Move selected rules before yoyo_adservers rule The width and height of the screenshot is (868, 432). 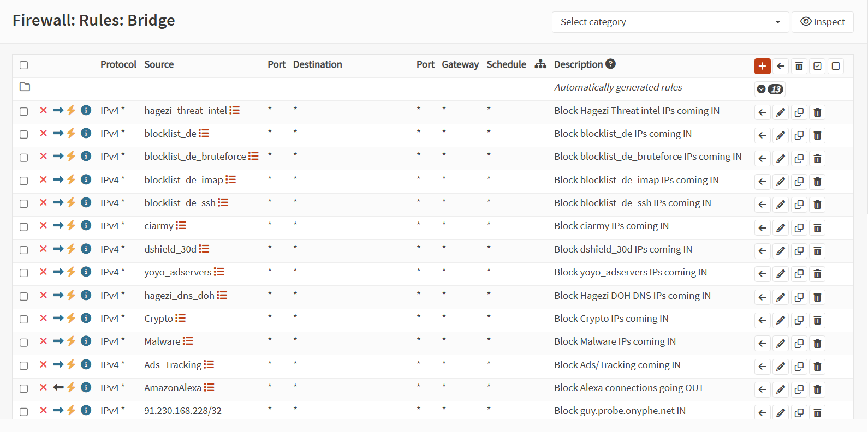click(763, 274)
